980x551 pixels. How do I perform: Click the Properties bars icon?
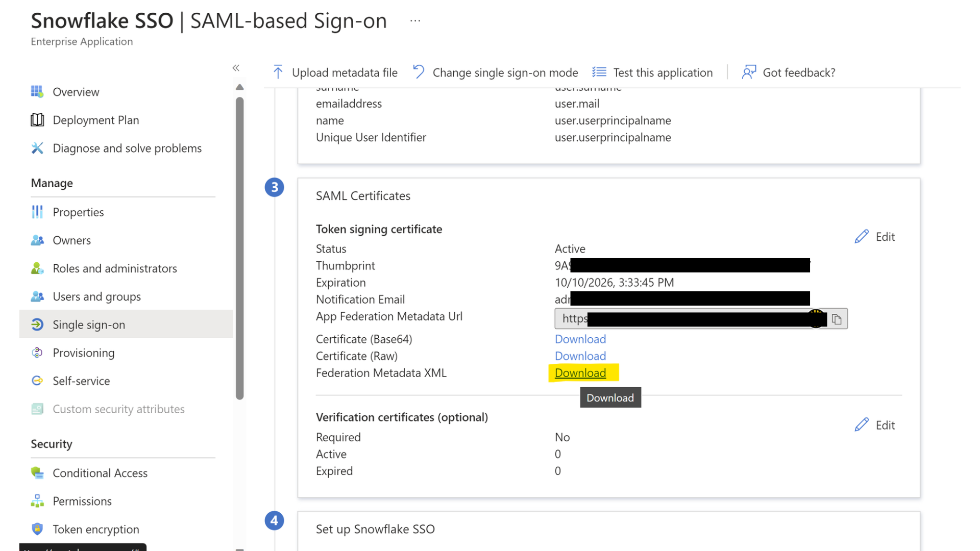[37, 212]
